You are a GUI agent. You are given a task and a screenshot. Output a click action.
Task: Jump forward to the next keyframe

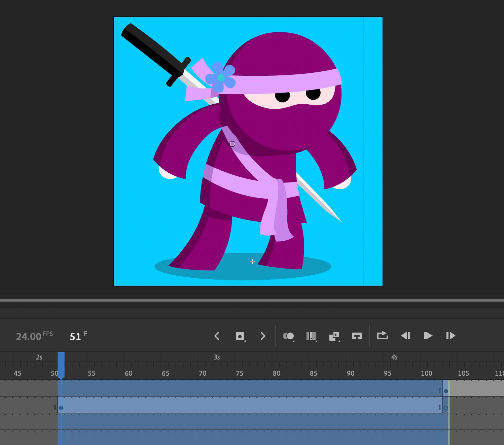[x=263, y=336]
